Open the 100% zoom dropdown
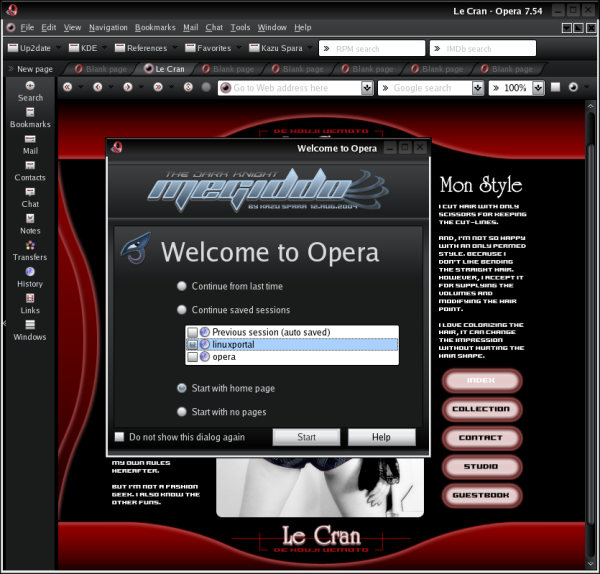 [538, 88]
